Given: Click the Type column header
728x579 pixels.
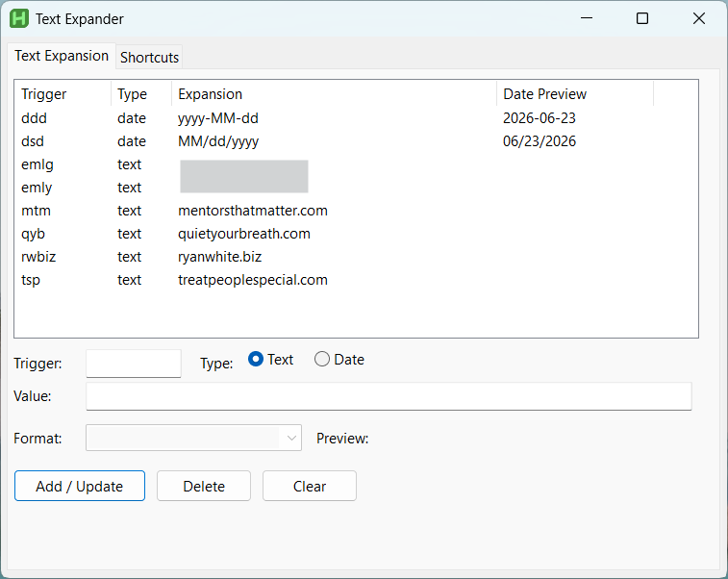Looking at the screenshot, I should click(141, 94).
